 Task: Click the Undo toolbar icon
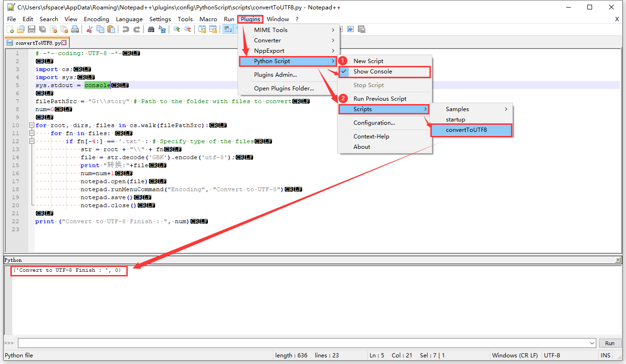coord(125,29)
